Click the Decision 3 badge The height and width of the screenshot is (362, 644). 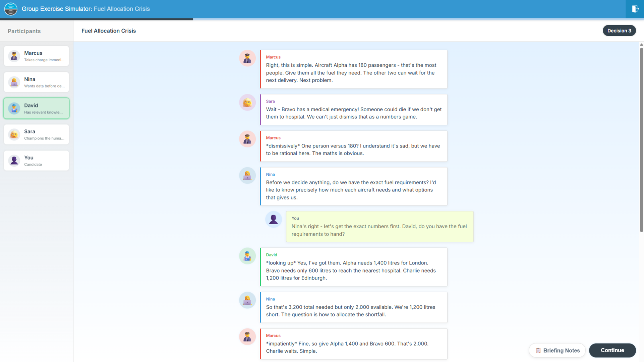coord(619,31)
